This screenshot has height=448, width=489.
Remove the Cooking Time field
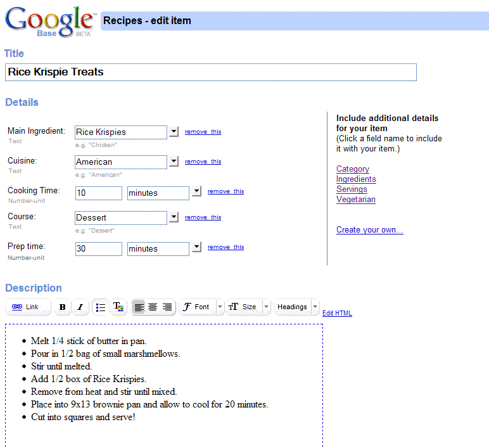225,191
